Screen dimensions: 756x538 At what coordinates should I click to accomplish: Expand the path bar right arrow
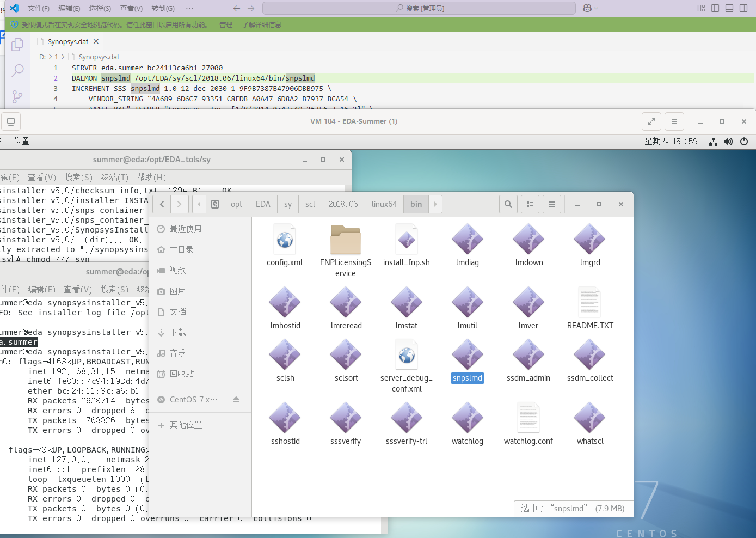[435, 204]
